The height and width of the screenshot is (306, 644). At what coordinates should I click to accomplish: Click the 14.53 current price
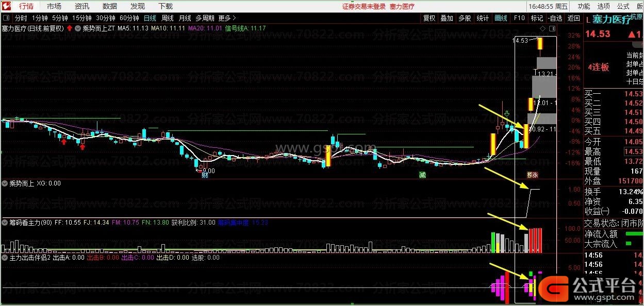click(x=598, y=34)
